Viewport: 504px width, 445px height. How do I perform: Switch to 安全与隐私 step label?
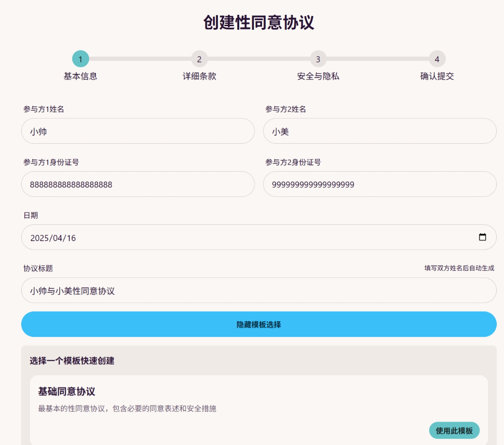point(318,76)
